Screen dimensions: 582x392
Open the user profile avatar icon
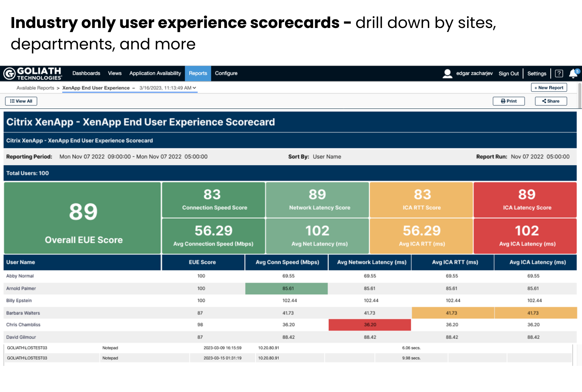coord(447,73)
